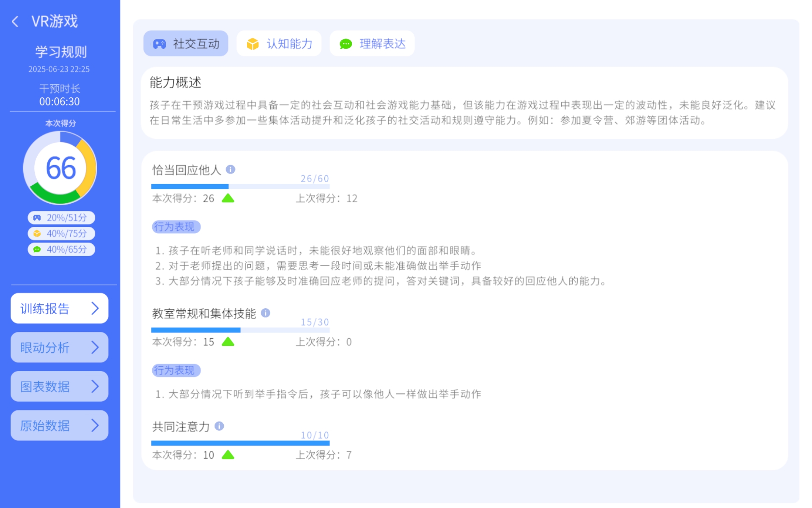Click the green up arrow beside score 26
The image size is (812, 508).
tap(228, 197)
